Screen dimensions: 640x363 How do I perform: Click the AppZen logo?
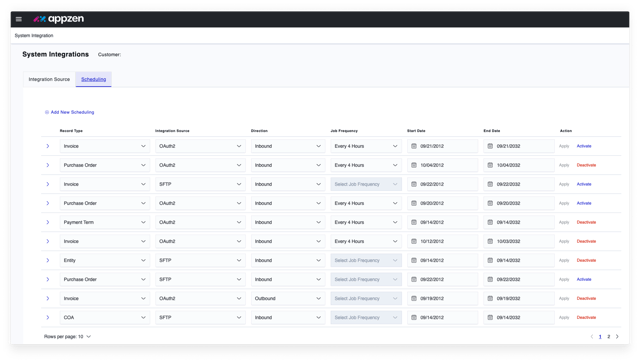coord(59,19)
